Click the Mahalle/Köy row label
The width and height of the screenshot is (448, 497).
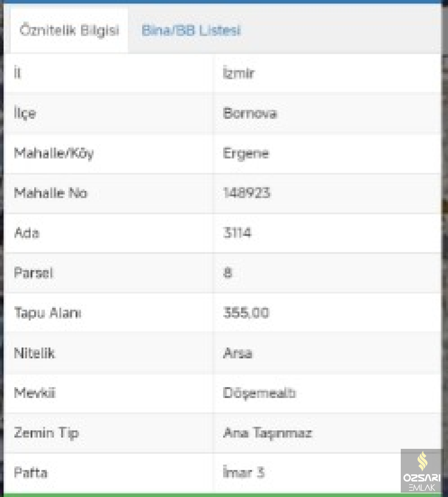pos(54,154)
